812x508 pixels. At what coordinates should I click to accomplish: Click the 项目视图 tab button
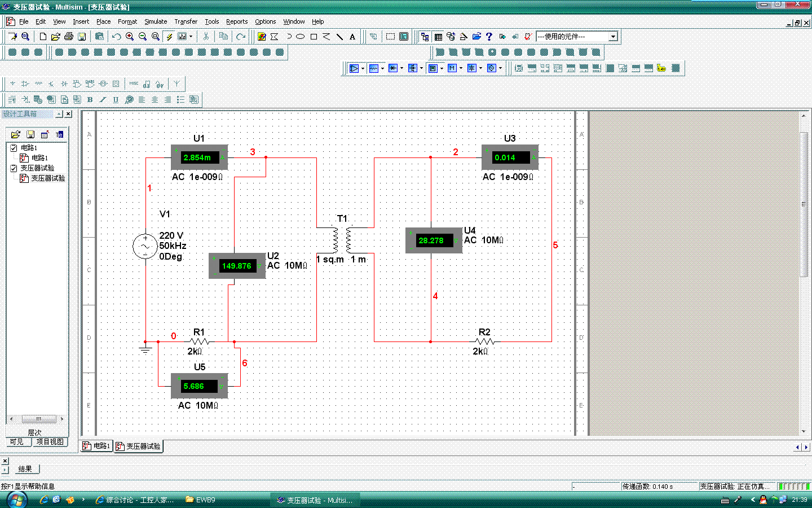click(50, 442)
